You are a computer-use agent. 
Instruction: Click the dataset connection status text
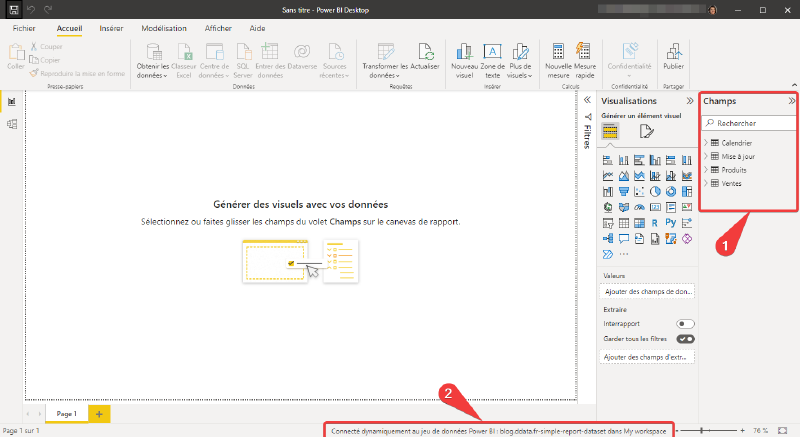pyautogui.click(x=498, y=431)
